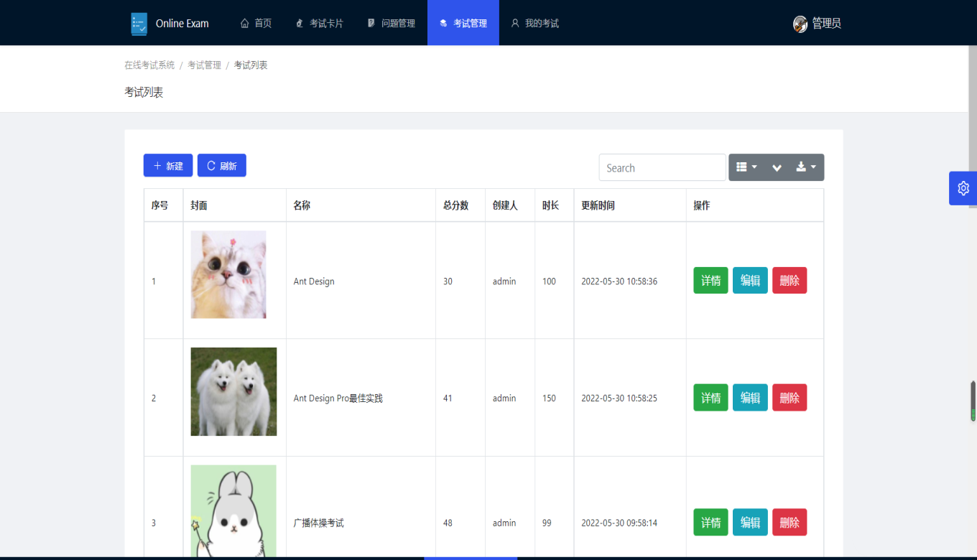Click the 创建人 column header
This screenshot has height=560, width=977.
pyautogui.click(x=510, y=205)
